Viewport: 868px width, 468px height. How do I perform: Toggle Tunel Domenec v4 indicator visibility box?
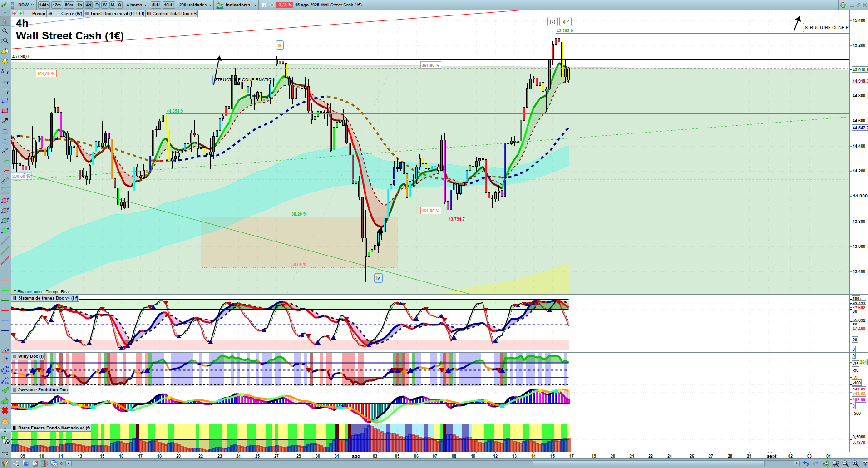point(87,14)
